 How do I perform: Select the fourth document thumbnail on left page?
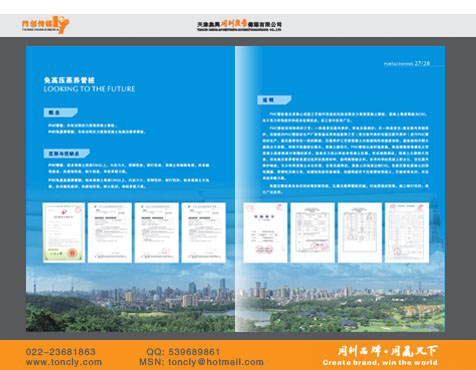(x=204, y=233)
